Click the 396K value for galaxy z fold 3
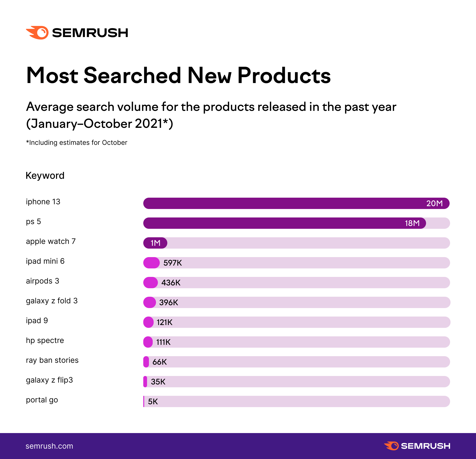 point(168,302)
